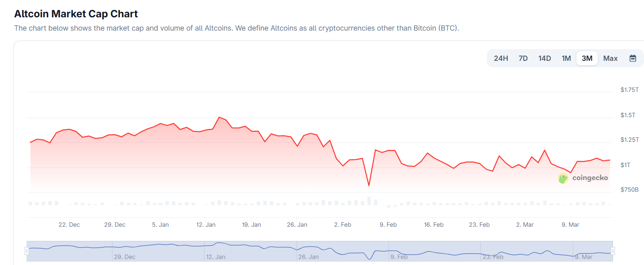Click the right navigator range handle

click(613, 251)
